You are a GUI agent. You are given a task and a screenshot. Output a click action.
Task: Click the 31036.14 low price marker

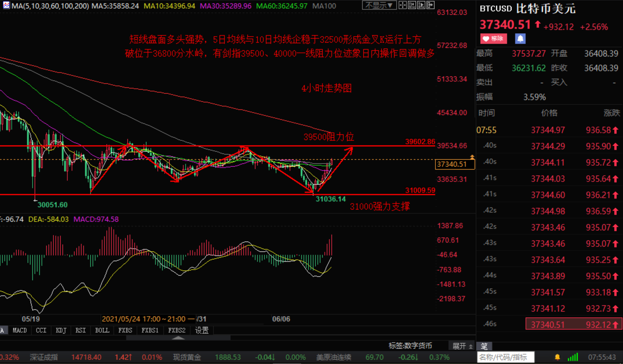pyautogui.click(x=331, y=199)
